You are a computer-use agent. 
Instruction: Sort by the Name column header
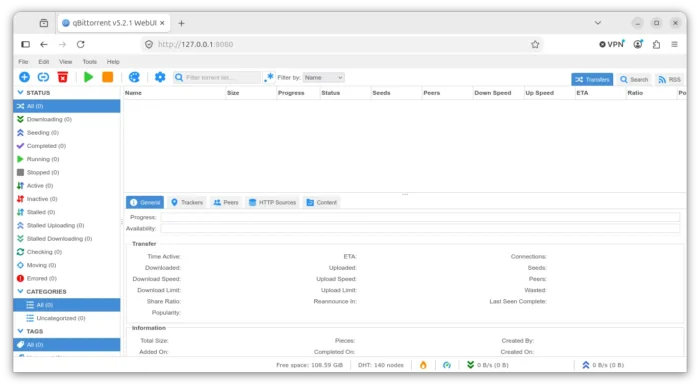[175, 93]
